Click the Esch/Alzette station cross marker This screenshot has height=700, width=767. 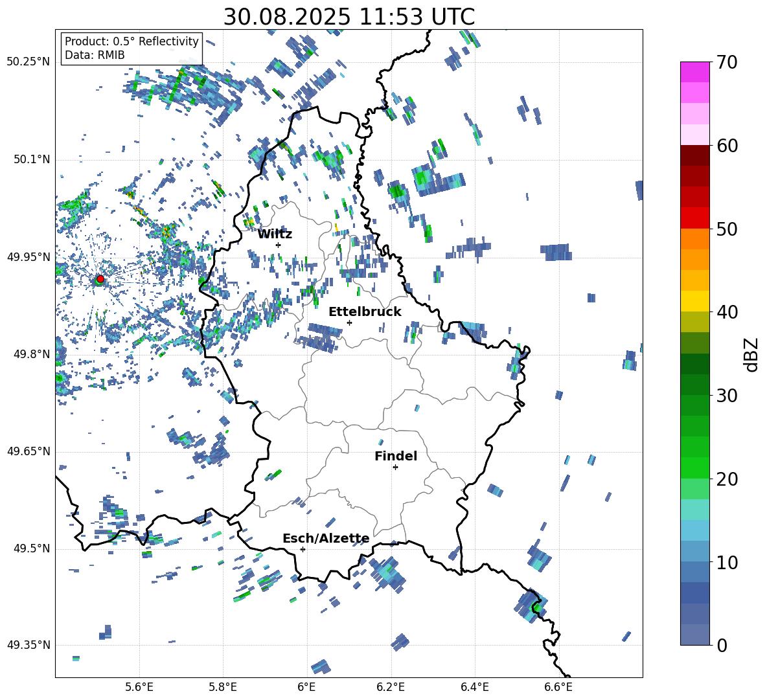tap(303, 549)
